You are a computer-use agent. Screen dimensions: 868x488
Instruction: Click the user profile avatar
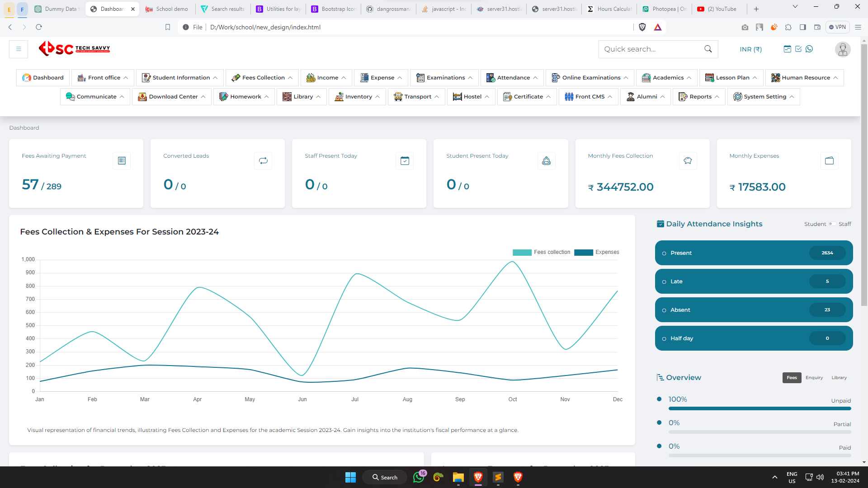pyautogui.click(x=842, y=49)
